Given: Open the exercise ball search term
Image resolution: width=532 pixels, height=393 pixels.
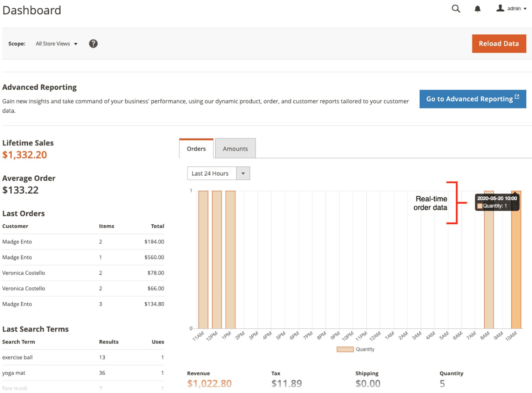Looking at the screenshot, I should tap(17, 357).
